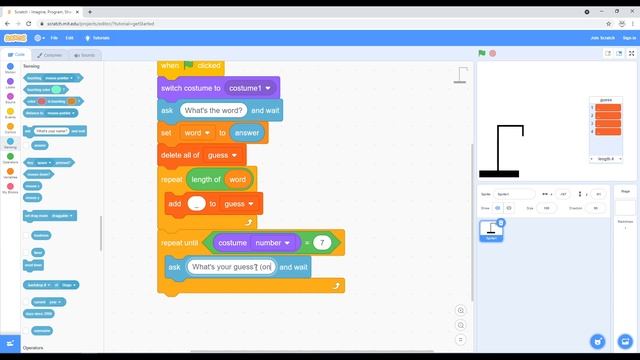Switch to the large stage layout
The image size is (640, 360).
click(x=619, y=53)
